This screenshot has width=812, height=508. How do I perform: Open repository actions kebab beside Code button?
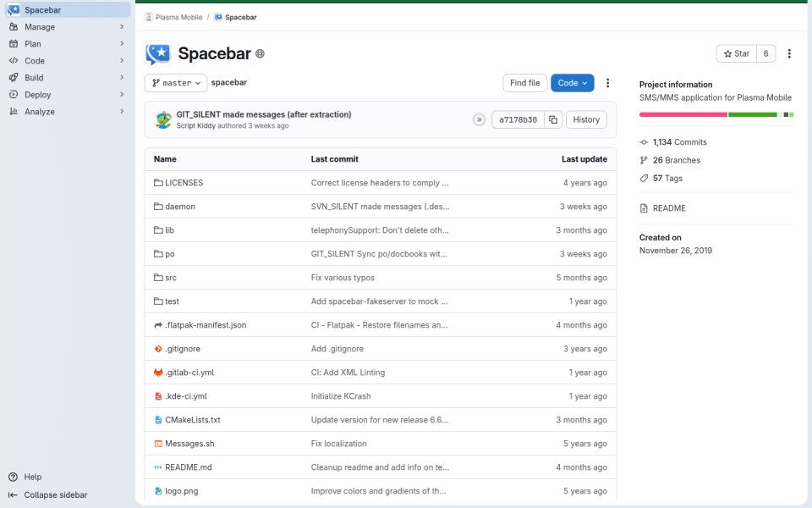pyautogui.click(x=607, y=83)
